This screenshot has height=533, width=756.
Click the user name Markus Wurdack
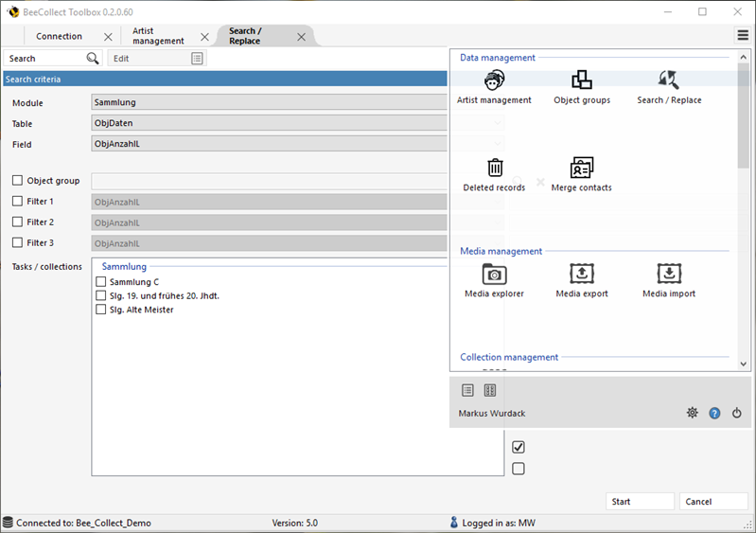click(x=492, y=414)
